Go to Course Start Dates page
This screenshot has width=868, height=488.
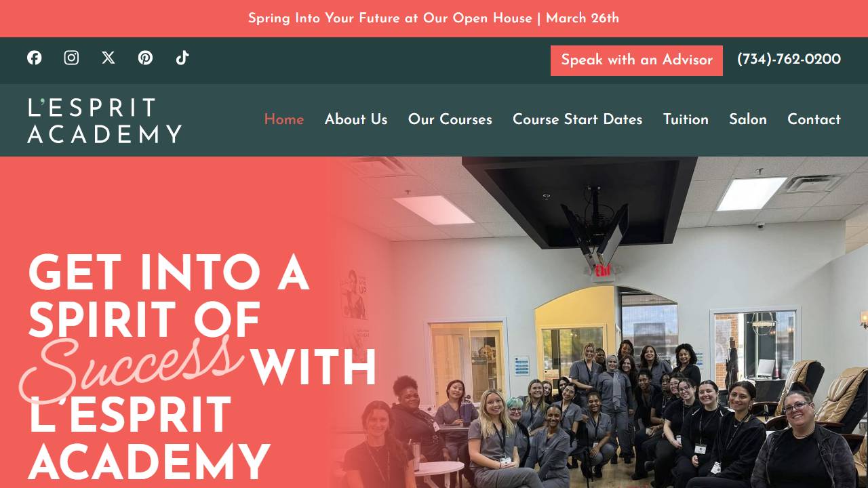pyautogui.click(x=577, y=119)
